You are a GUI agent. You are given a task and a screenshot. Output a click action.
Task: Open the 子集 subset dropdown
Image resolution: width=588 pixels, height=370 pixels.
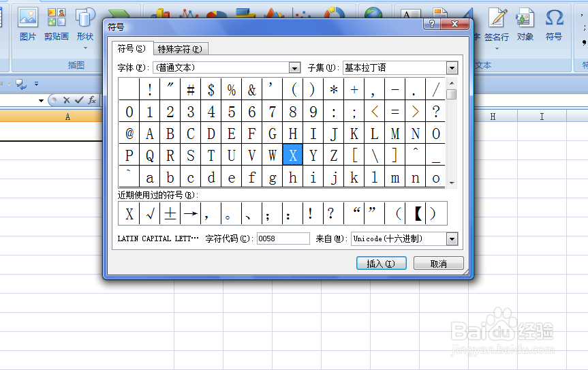click(452, 68)
